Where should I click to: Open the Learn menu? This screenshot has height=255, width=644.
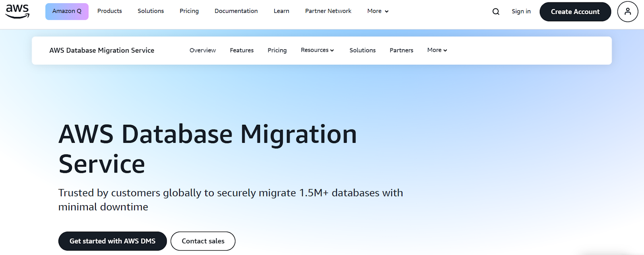click(x=281, y=11)
